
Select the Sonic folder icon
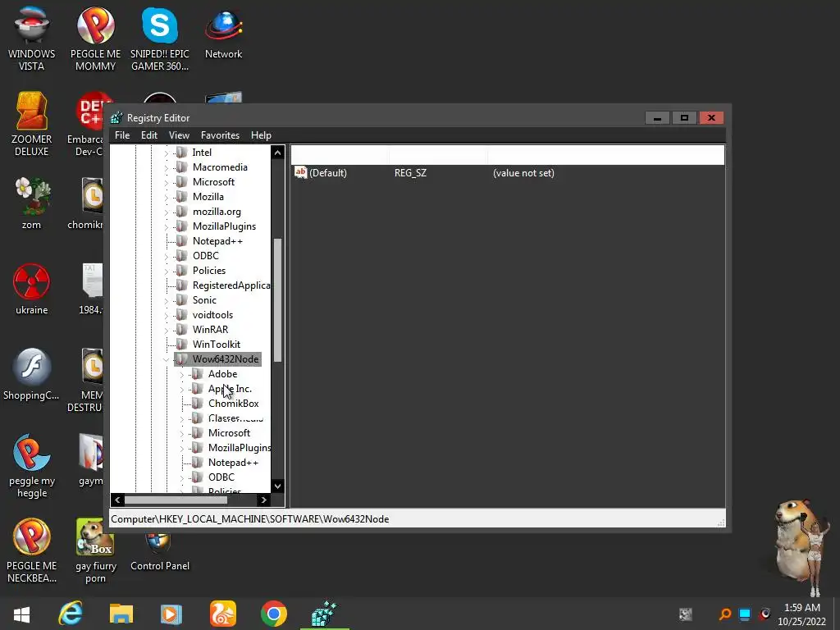[182, 300]
